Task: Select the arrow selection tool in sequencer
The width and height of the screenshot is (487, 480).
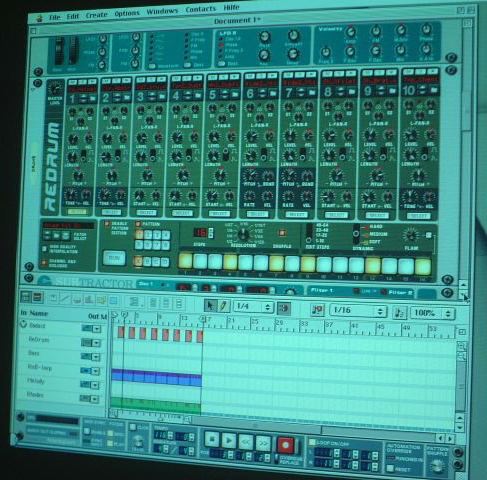Action: coord(211,305)
